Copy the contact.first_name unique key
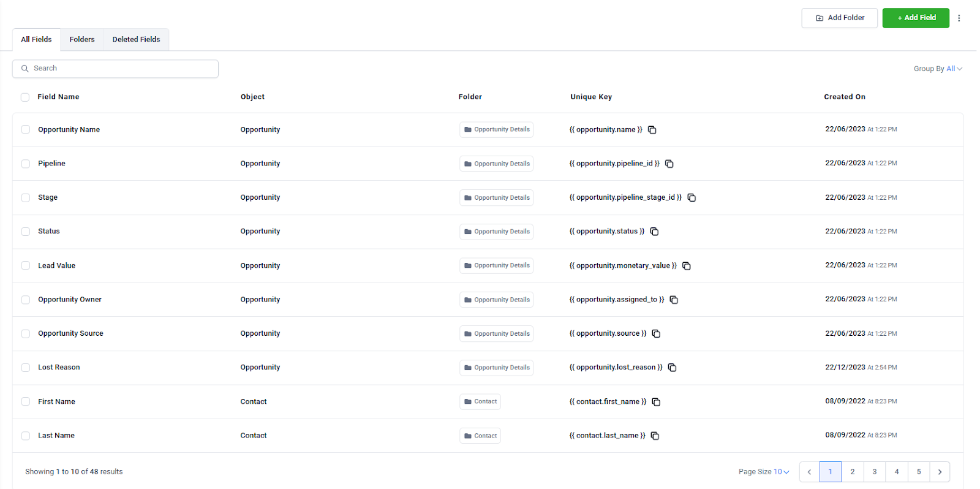Screen dimensions: 980x489 click(656, 402)
